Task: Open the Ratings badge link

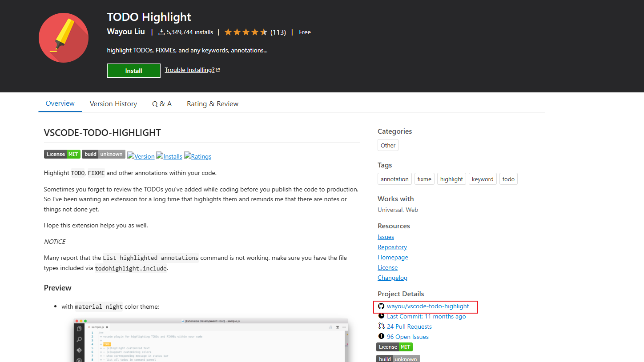Action: click(198, 156)
